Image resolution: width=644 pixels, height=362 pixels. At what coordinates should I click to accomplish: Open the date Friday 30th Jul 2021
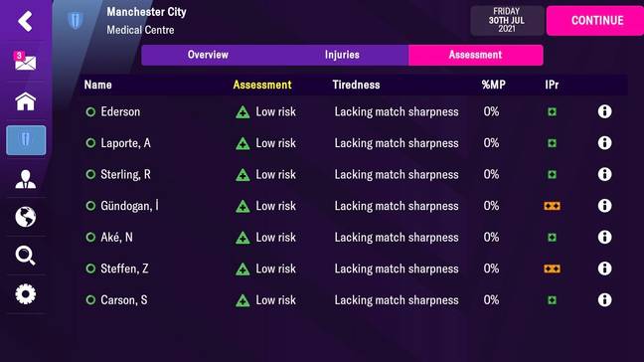(x=507, y=21)
